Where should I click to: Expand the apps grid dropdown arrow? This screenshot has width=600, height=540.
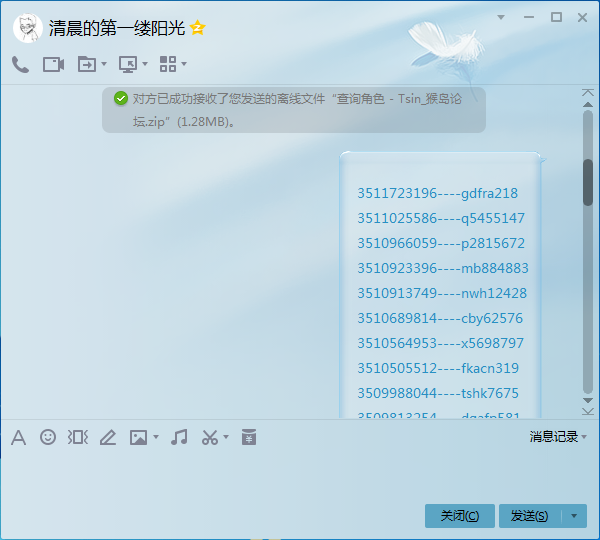184,64
